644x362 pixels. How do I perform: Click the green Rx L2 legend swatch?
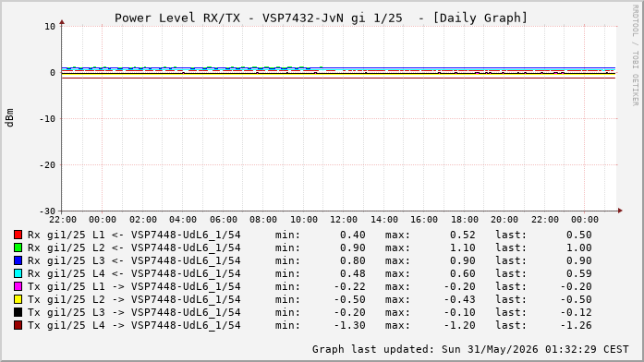point(18,247)
